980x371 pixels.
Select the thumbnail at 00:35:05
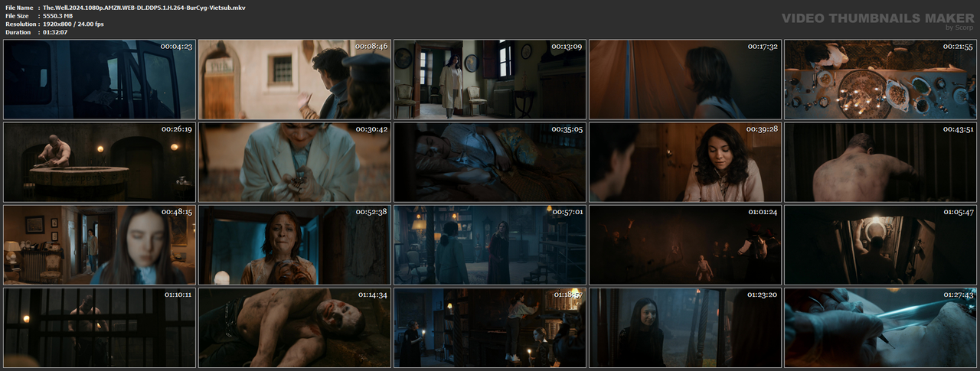(490, 162)
